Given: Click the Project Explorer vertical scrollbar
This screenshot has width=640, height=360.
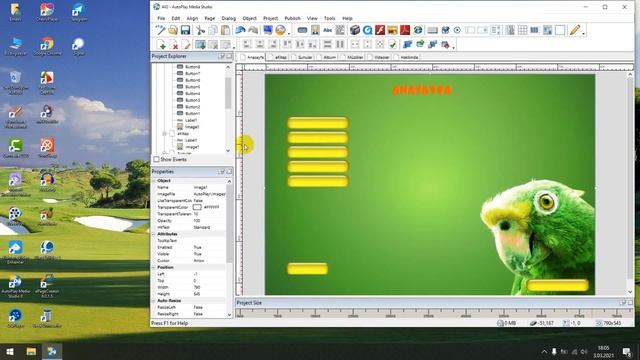Looking at the screenshot, I should (x=228, y=109).
